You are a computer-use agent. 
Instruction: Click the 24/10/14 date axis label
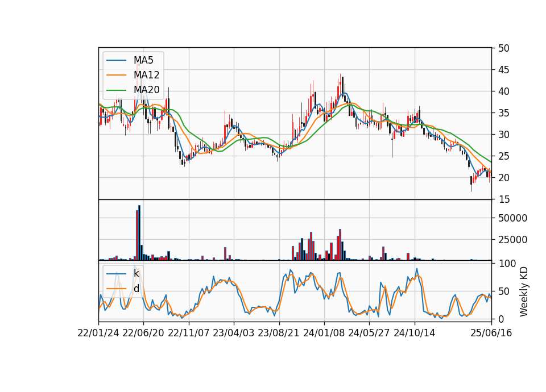click(x=415, y=333)
